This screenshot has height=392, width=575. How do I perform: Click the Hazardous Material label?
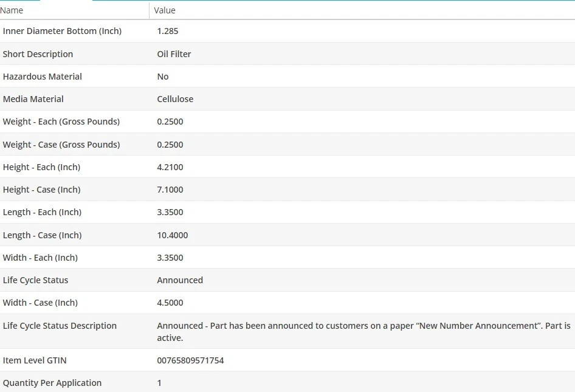tap(42, 77)
